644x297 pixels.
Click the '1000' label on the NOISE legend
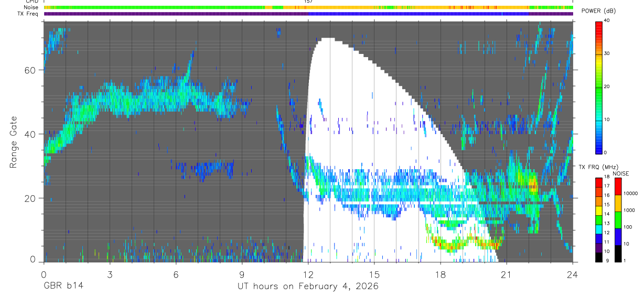[630, 211]
